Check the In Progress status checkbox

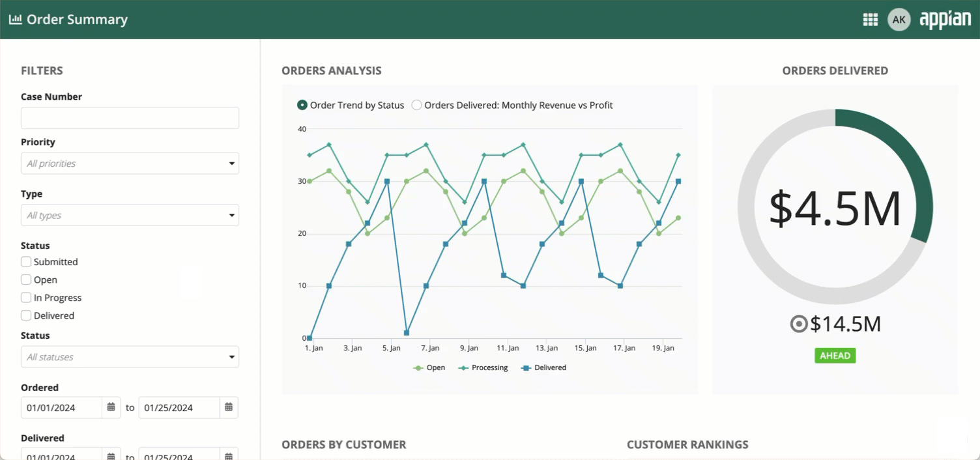pos(26,298)
